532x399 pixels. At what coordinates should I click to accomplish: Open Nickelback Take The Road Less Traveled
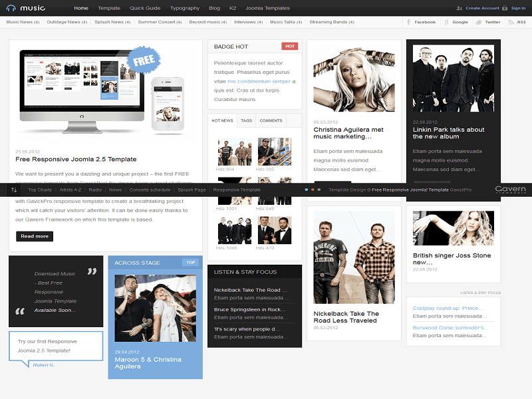(346, 317)
